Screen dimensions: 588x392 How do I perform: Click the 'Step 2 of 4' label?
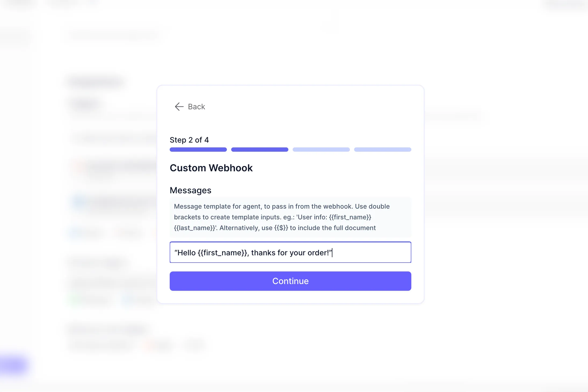[x=189, y=140]
